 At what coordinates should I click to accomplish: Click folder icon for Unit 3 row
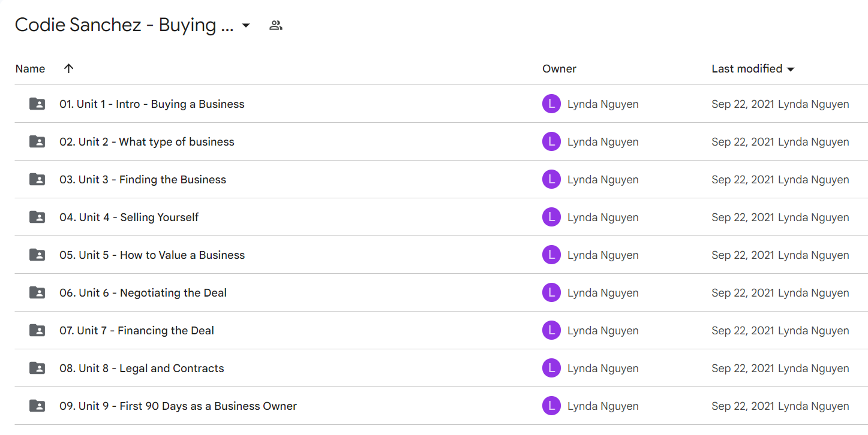[x=37, y=179]
